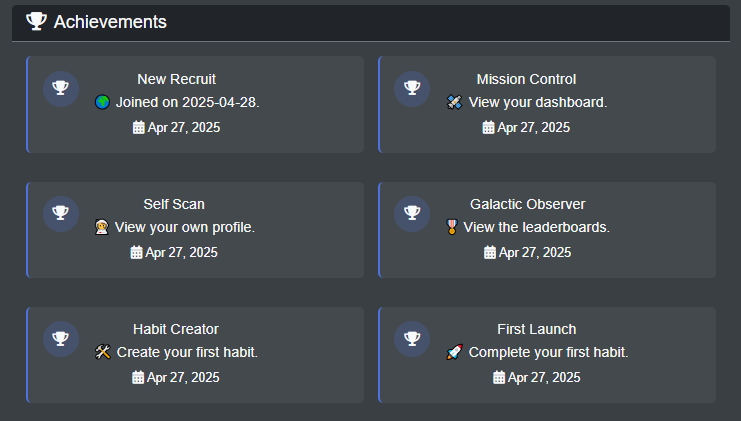Click the rocket emoji in First Launch
The width and height of the screenshot is (741, 421).
454,352
